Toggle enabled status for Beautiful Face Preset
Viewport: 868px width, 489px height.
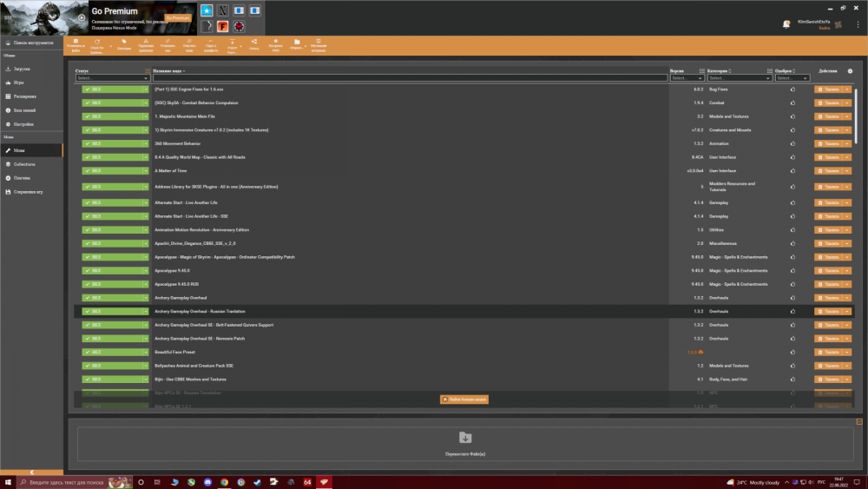pyautogui.click(x=112, y=353)
